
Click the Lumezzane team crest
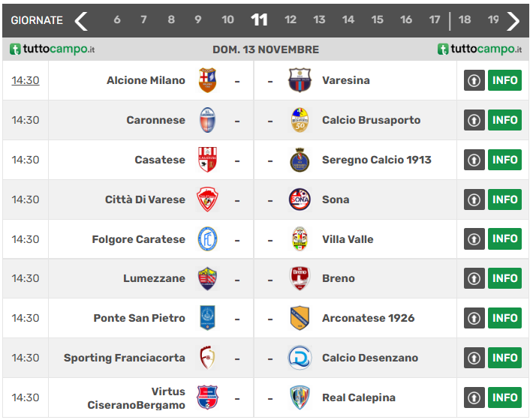207,278
